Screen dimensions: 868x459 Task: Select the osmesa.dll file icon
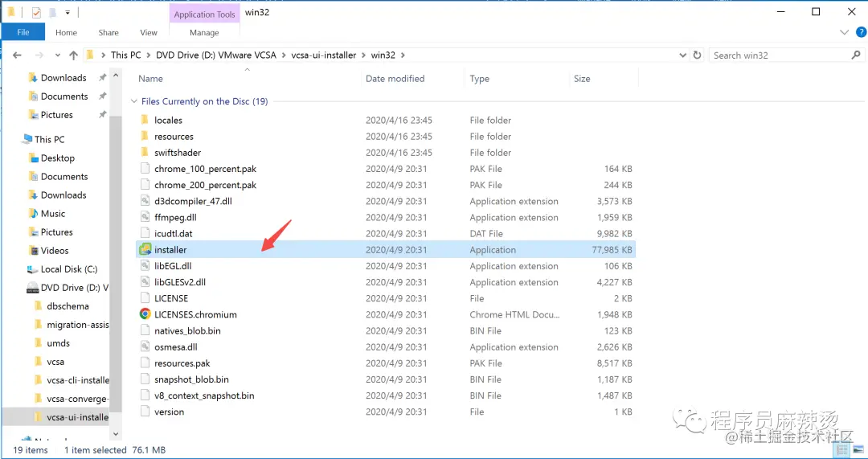point(145,346)
